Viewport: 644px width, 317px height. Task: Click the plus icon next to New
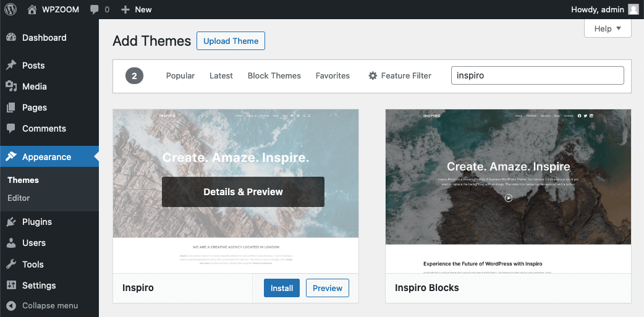click(x=125, y=9)
